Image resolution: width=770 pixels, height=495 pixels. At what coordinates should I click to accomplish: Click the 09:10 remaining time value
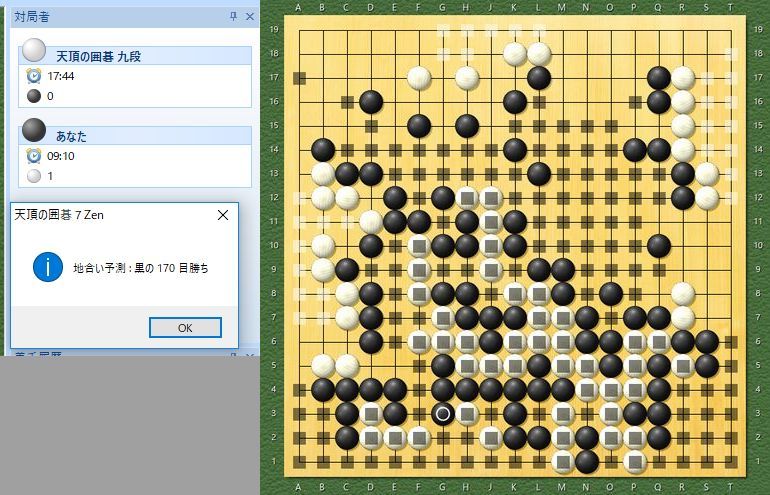click(x=61, y=156)
